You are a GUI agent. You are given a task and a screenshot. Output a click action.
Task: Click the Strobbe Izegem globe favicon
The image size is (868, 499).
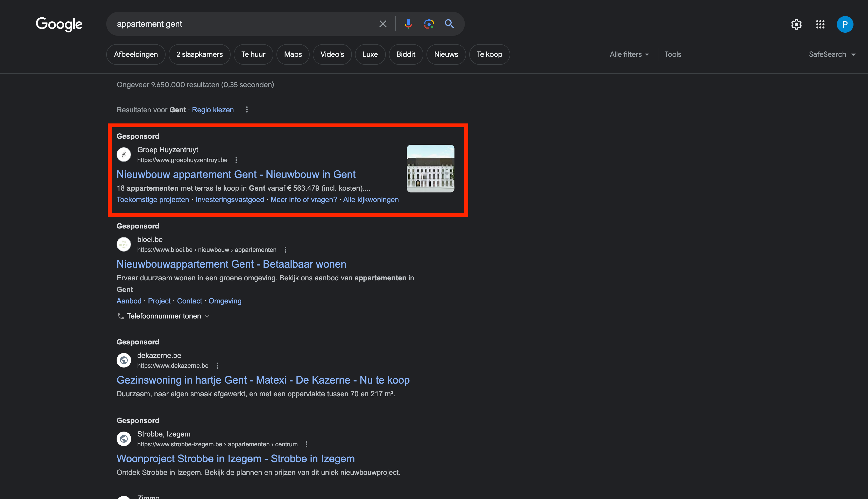pyautogui.click(x=124, y=439)
